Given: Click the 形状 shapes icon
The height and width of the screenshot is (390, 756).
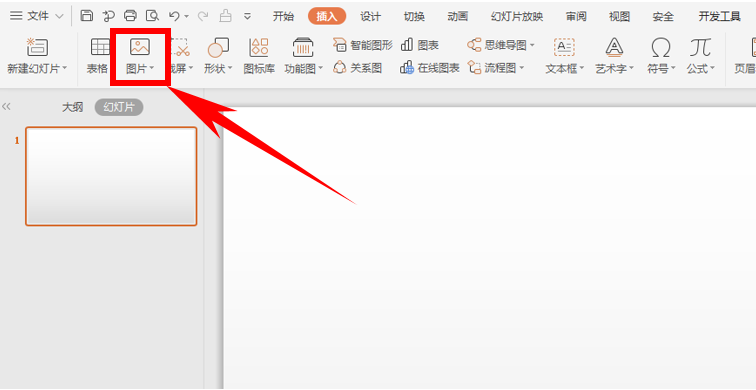Looking at the screenshot, I should pyautogui.click(x=218, y=47).
